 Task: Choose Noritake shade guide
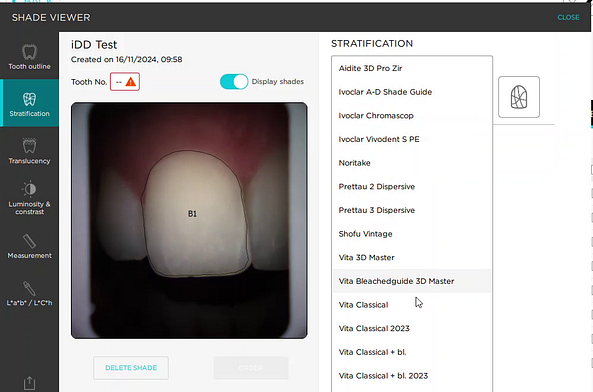[x=412, y=163]
